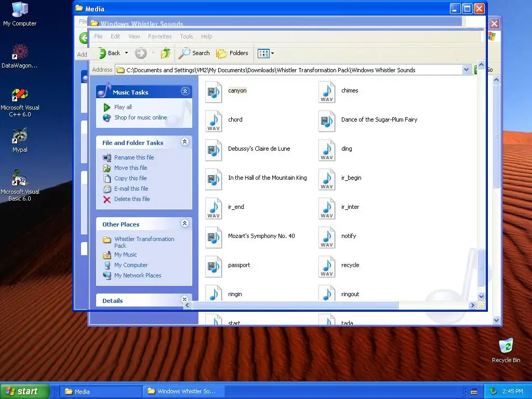Open DataWagon desktop shortcut
The width and height of the screenshot is (532, 399).
point(20,56)
